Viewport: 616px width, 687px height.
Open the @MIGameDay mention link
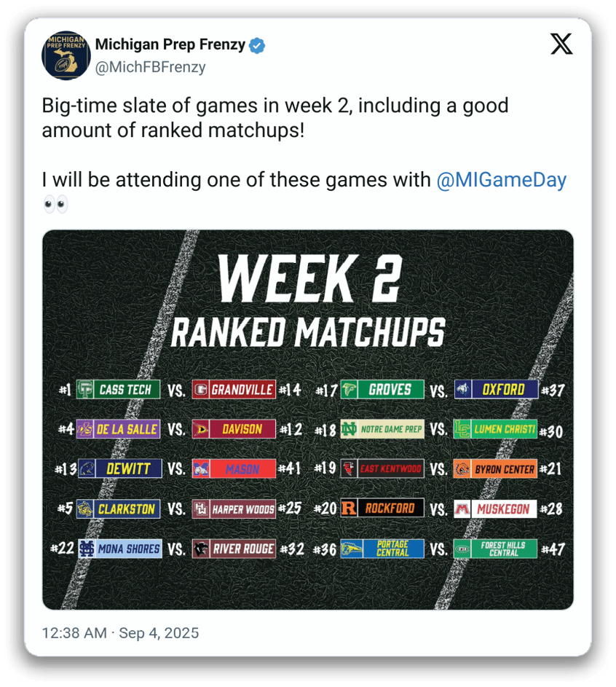pyautogui.click(x=500, y=180)
